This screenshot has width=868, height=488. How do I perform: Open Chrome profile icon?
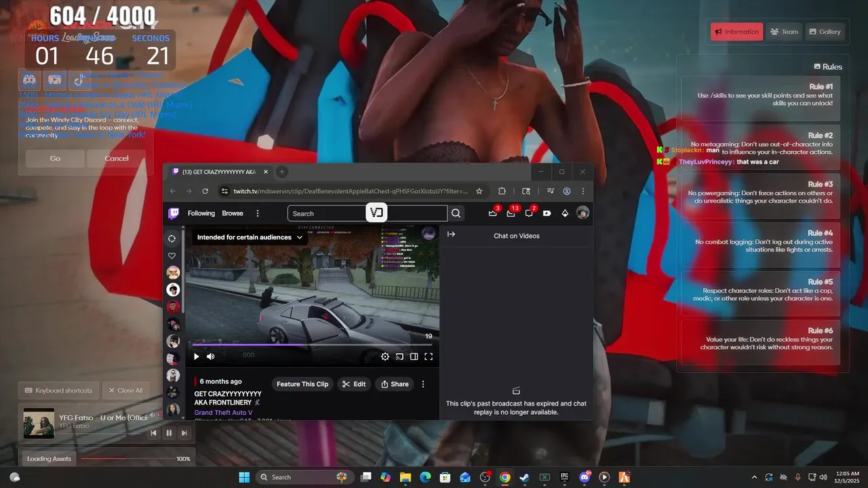pos(567,191)
